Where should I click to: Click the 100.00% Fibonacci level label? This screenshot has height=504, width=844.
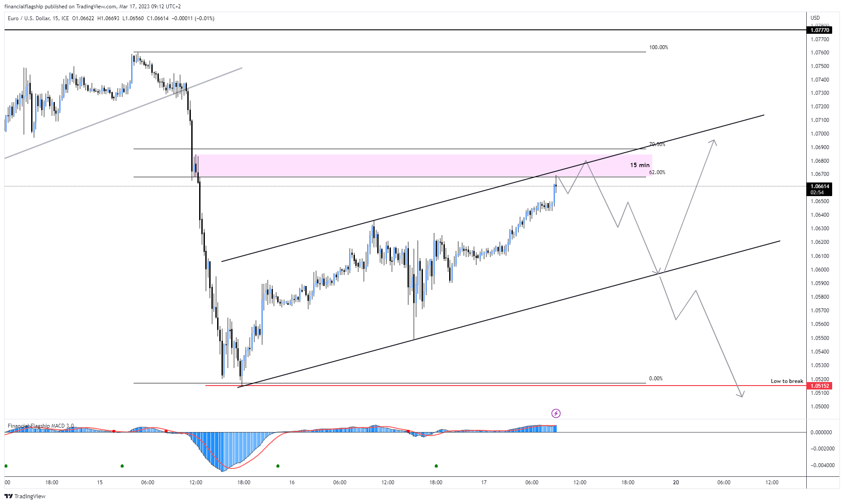[x=658, y=47]
